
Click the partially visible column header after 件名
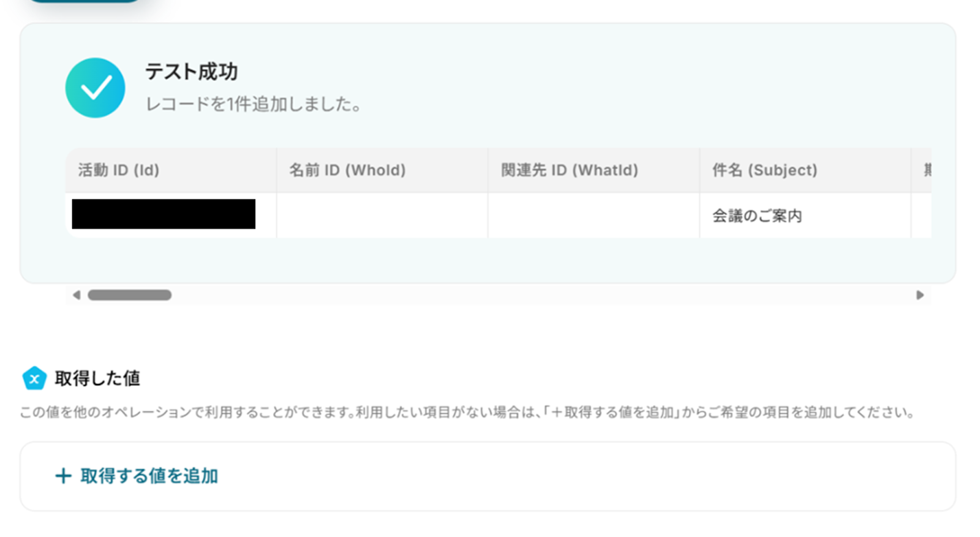[922, 170]
